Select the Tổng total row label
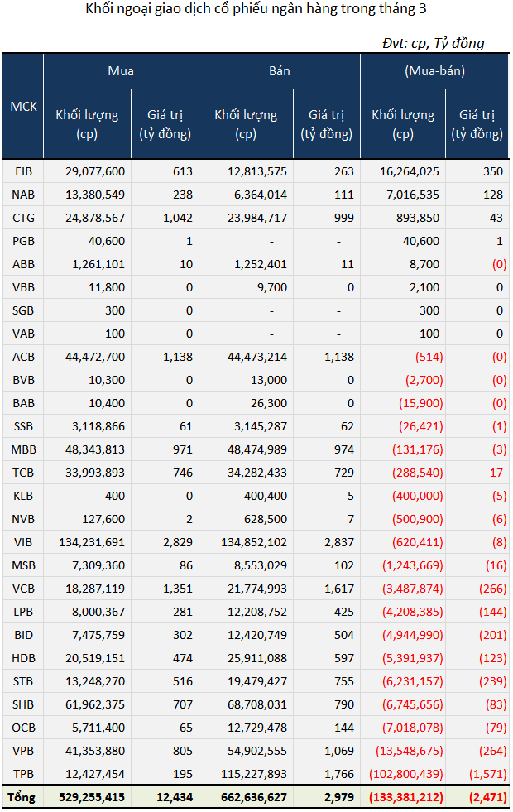The image size is (513, 812). click(22, 797)
